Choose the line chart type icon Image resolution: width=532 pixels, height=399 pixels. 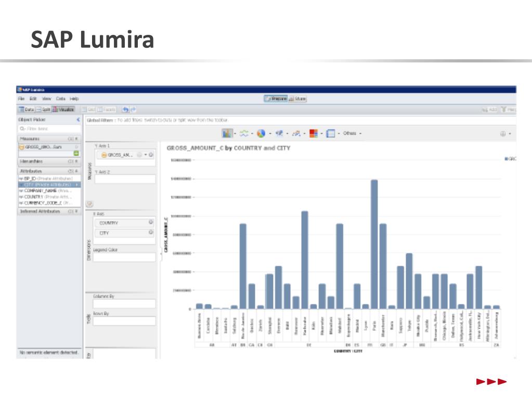pyautogui.click(x=243, y=133)
